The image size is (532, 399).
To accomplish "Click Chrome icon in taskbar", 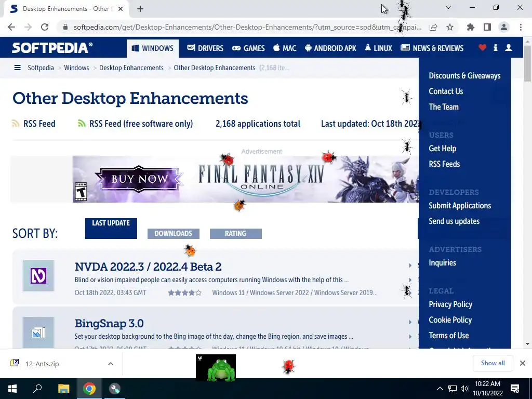I will click(89, 389).
